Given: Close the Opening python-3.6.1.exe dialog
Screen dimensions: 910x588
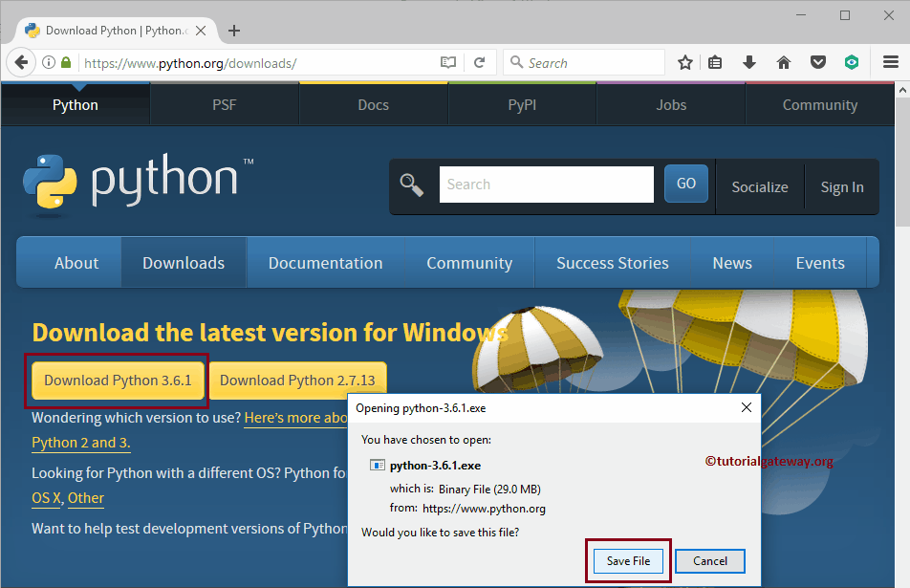Looking at the screenshot, I should (x=746, y=407).
